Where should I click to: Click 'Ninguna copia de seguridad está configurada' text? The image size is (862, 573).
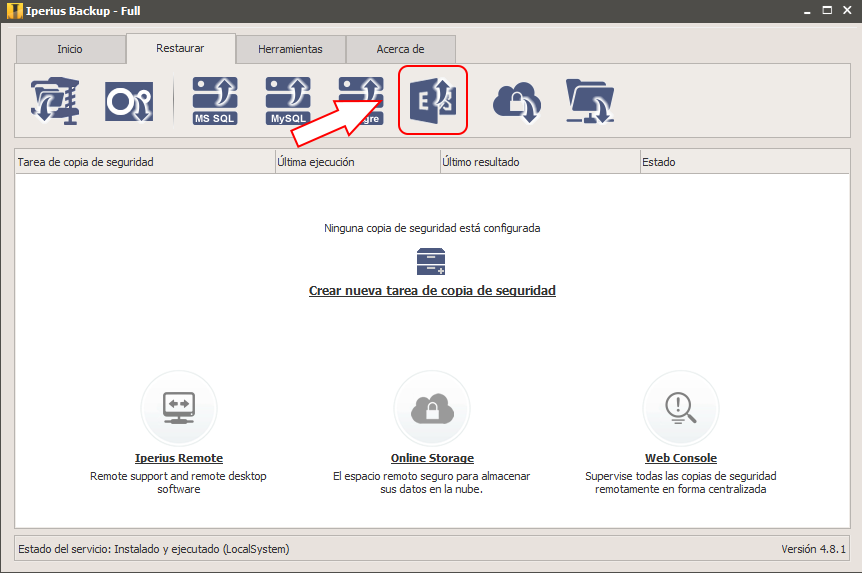pos(432,228)
